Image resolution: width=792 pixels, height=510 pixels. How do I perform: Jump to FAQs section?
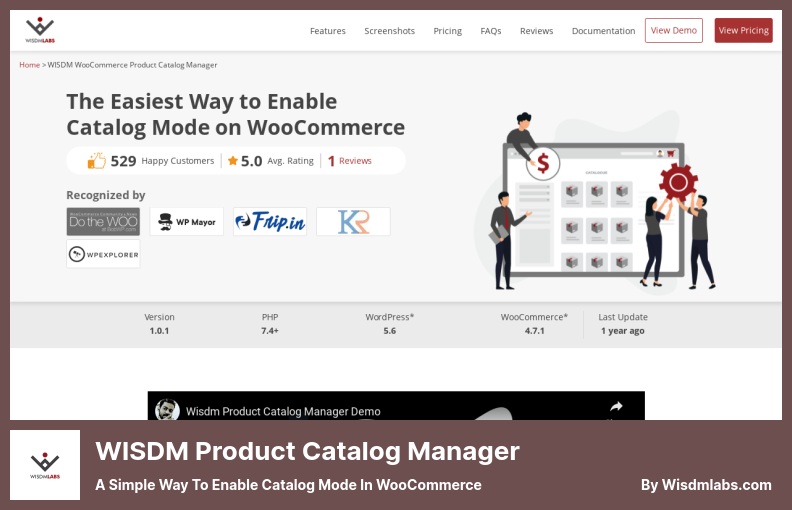[x=490, y=31]
